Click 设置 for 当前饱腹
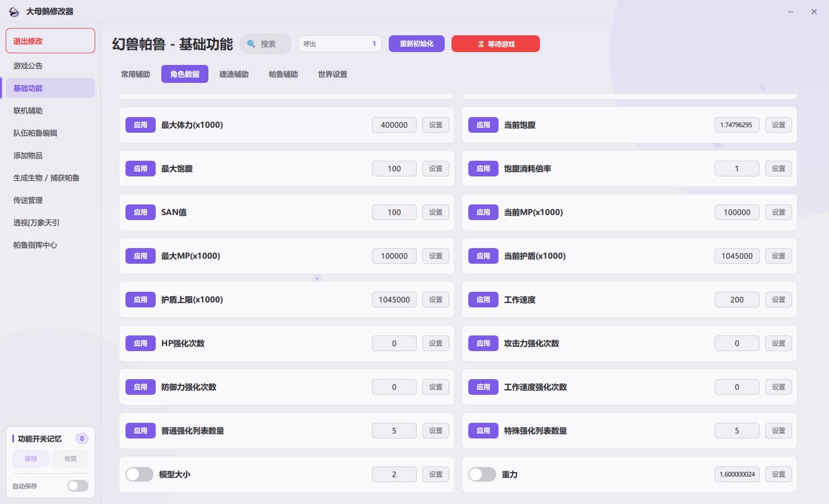 [779, 125]
